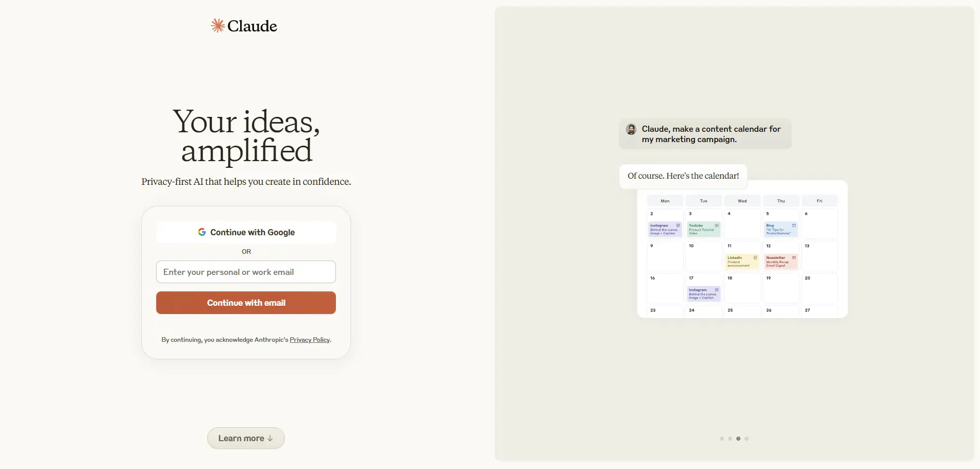980x469 pixels.
Task: Click the down arrow beside Learn more
Action: click(x=270, y=438)
